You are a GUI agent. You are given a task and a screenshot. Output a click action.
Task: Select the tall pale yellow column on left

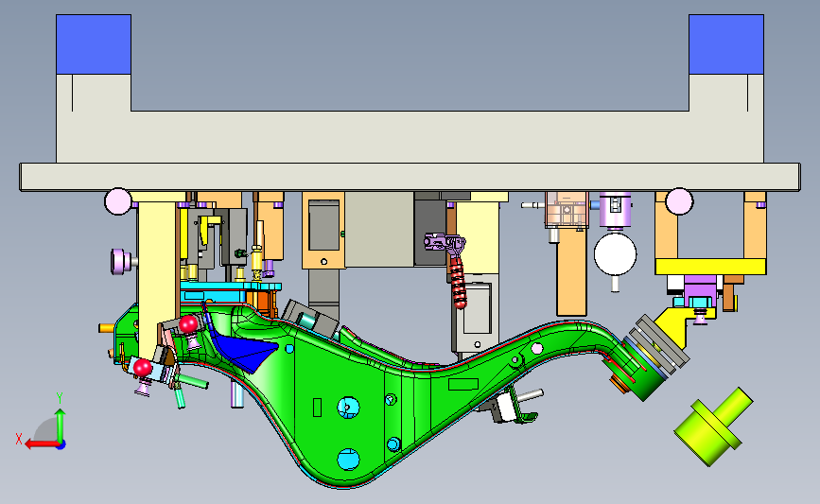pyautogui.click(x=156, y=277)
